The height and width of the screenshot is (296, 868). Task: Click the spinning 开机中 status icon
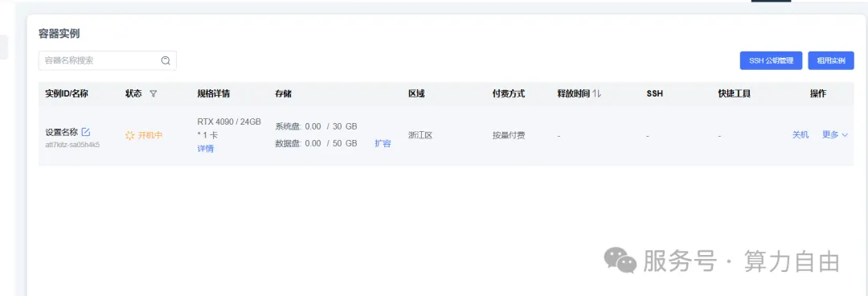(130, 135)
